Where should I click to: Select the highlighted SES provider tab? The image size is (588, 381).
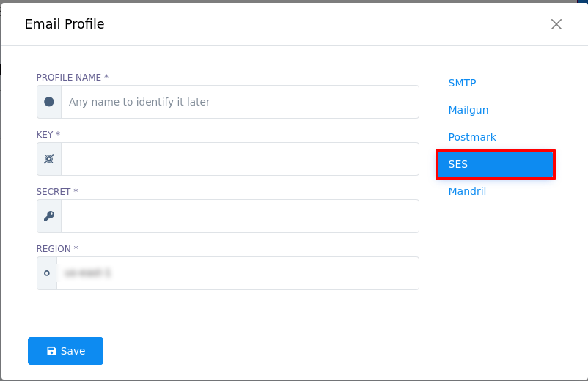[496, 164]
